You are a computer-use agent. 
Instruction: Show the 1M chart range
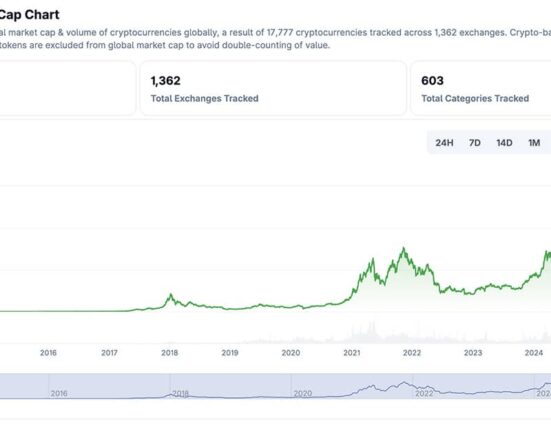534,143
